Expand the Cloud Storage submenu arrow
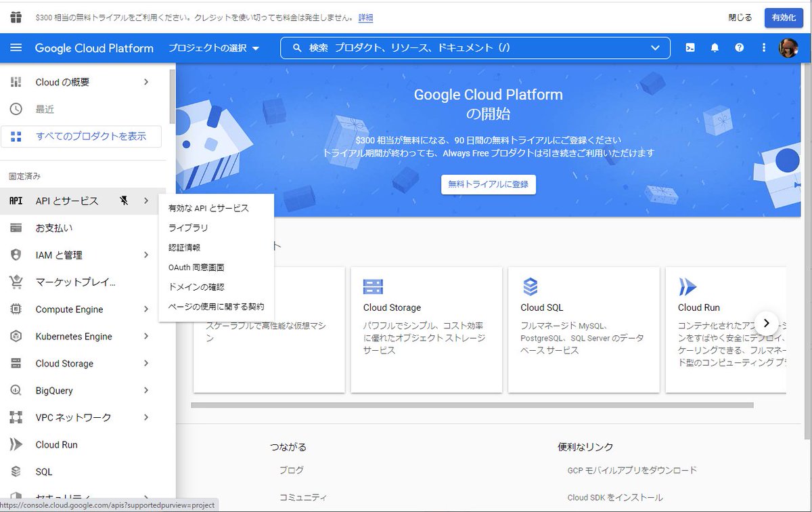 [146, 364]
